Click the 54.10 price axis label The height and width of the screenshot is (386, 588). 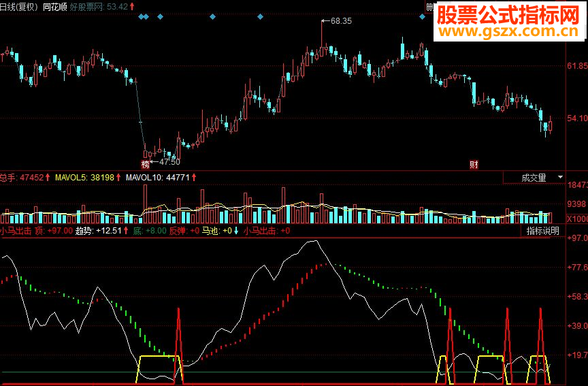(x=578, y=118)
